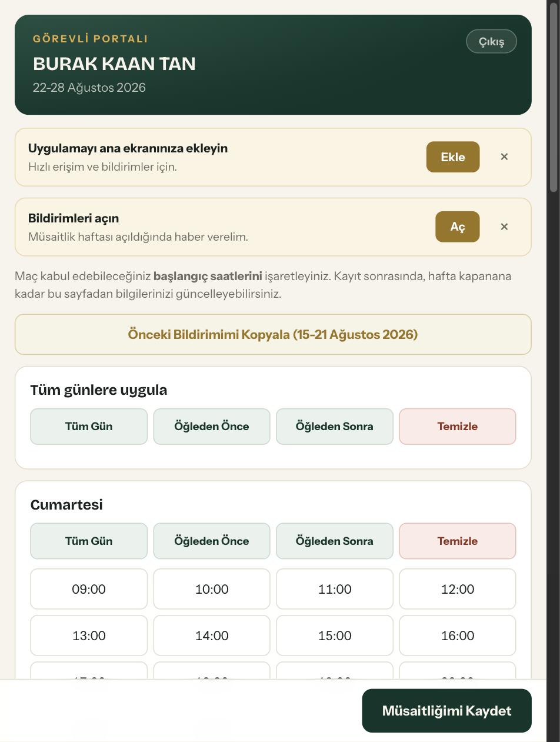Viewport: 560px width, 742px height.
Task: Save with Müsaitliğimi Kaydet button
Action: (x=447, y=711)
